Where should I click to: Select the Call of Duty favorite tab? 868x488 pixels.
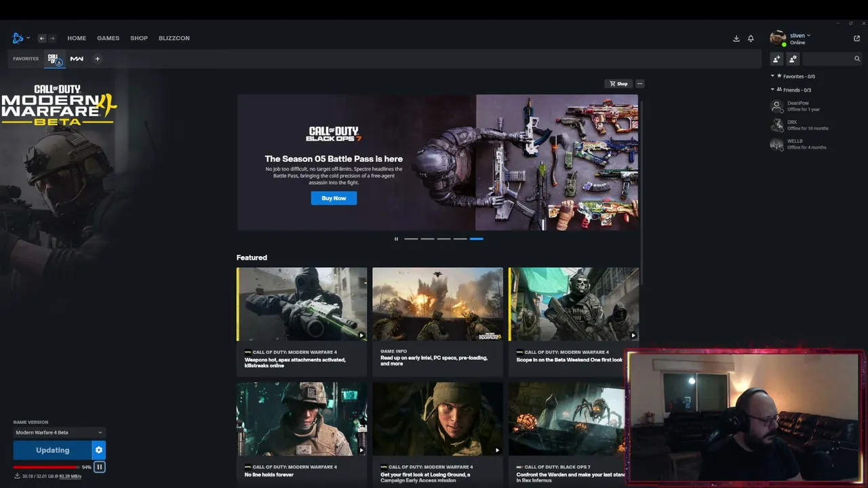coord(55,59)
